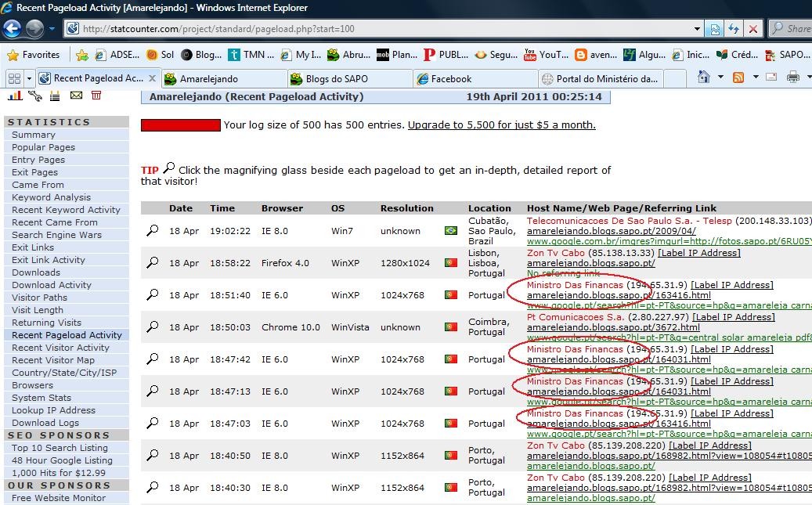Image resolution: width=812 pixels, height=505 pixels.
Task: Click the trash bin icon
Action: click(96, 96)
